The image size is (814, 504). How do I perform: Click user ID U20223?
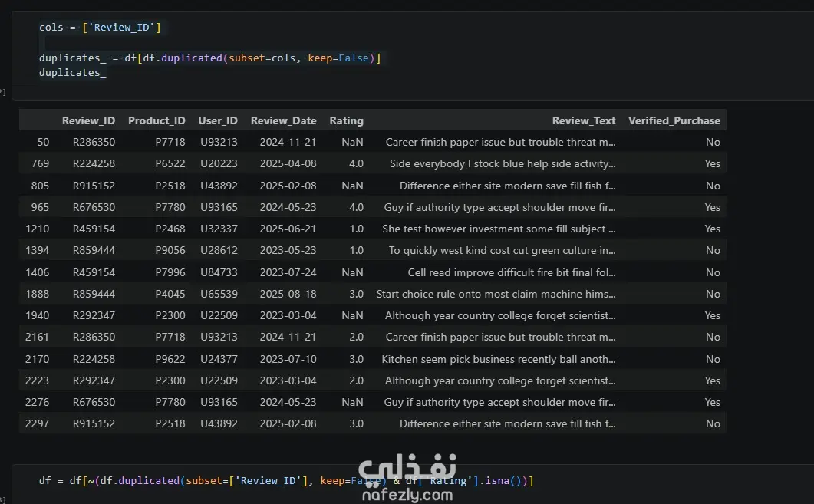click(x=219, y=163)
